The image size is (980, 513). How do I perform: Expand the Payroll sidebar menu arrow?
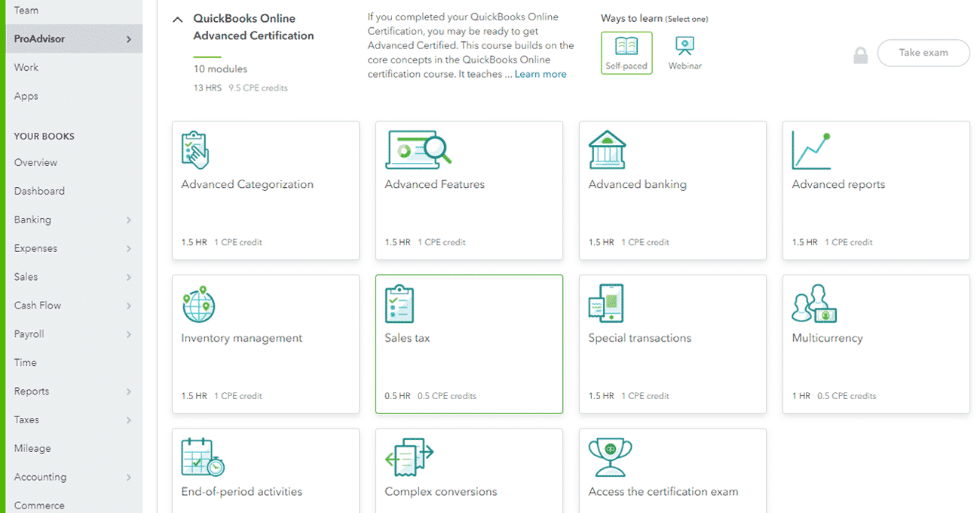click(x=129, y=334)
